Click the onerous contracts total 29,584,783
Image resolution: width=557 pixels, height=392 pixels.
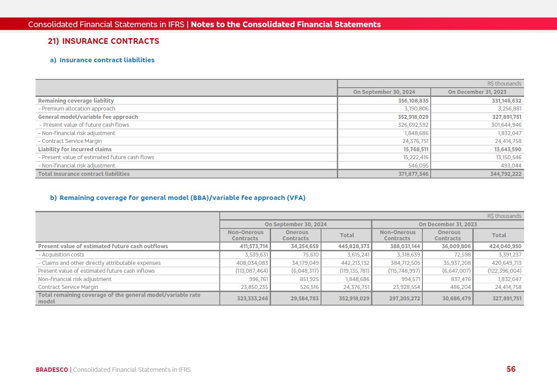point(302,299)
